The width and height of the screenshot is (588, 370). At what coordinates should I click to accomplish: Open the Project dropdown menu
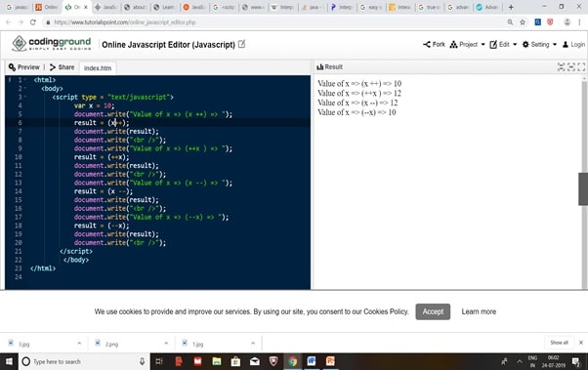point(467,44)
